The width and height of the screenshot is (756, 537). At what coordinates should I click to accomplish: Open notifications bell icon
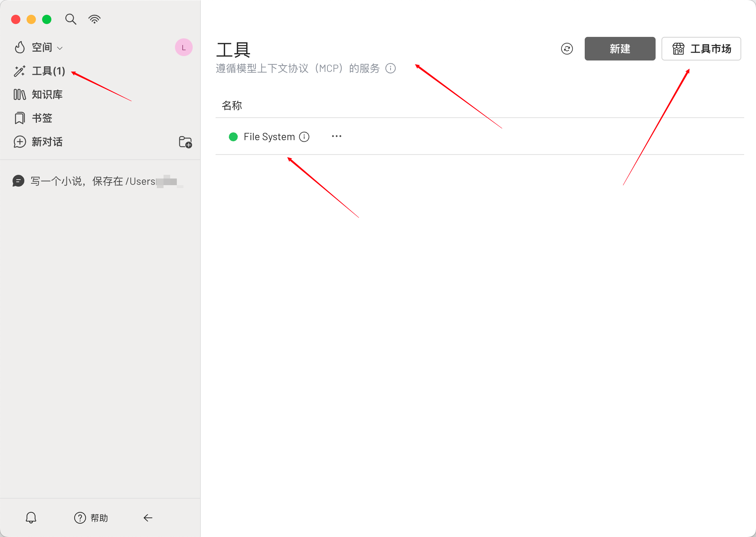(31, 518)
